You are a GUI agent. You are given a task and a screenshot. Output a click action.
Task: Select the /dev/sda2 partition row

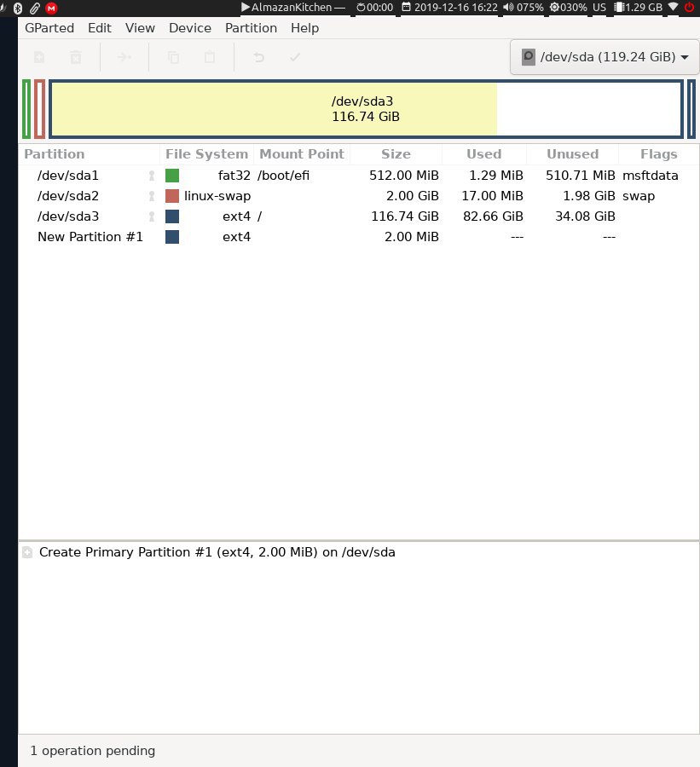coord(358,196)
